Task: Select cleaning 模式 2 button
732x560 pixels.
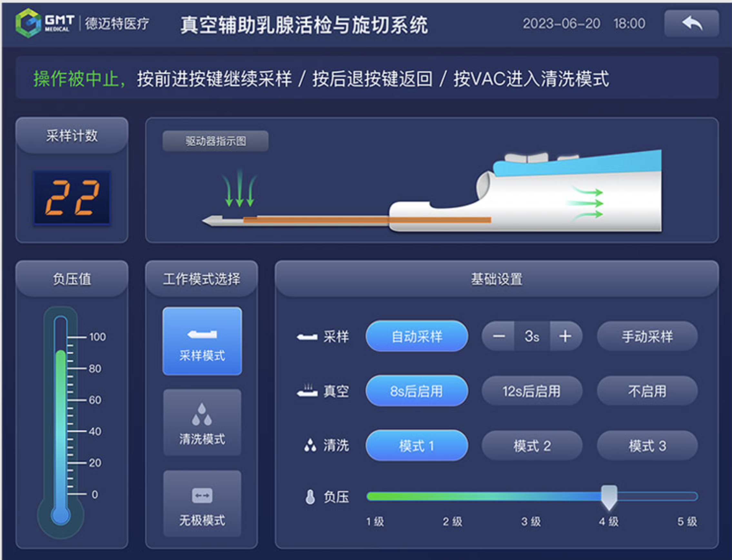Action: click(532, 446)
